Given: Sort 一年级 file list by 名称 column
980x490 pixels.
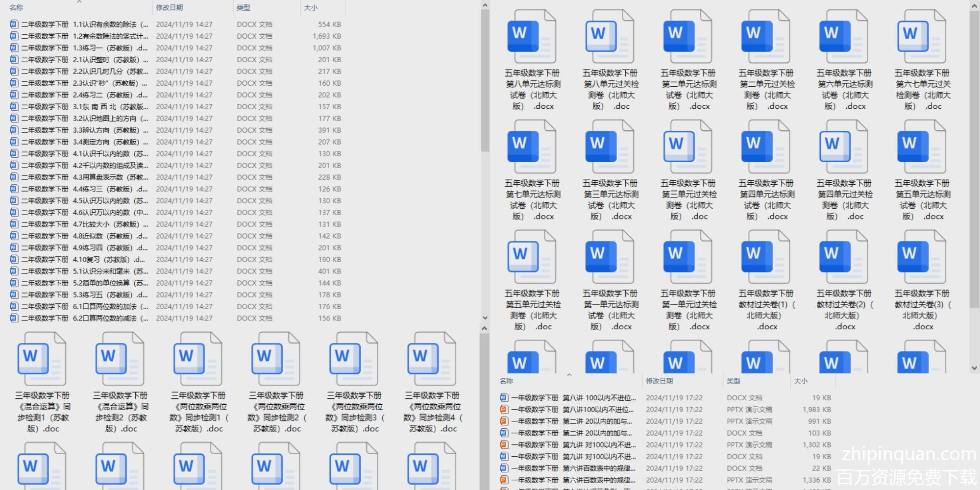Looking at the screenshot, I should point(506,381).
